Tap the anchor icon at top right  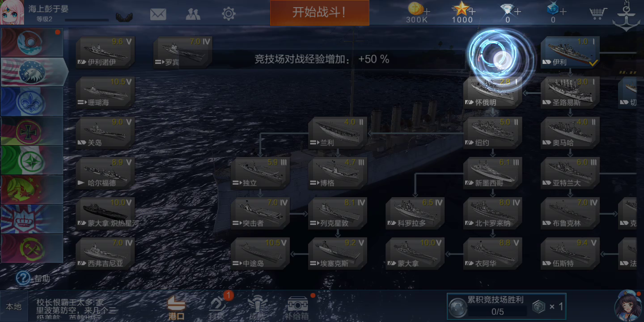tap(626, 16)
